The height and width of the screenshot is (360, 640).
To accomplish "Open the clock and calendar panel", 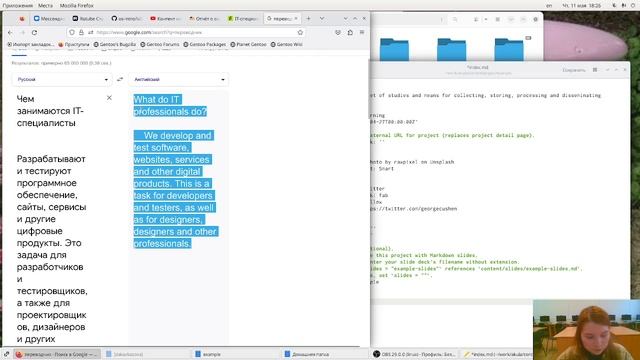I will (581, 5).
